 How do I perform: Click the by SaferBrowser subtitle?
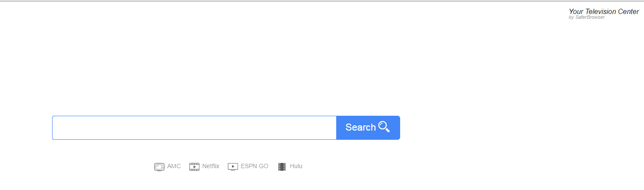click(x=587, y=17)
